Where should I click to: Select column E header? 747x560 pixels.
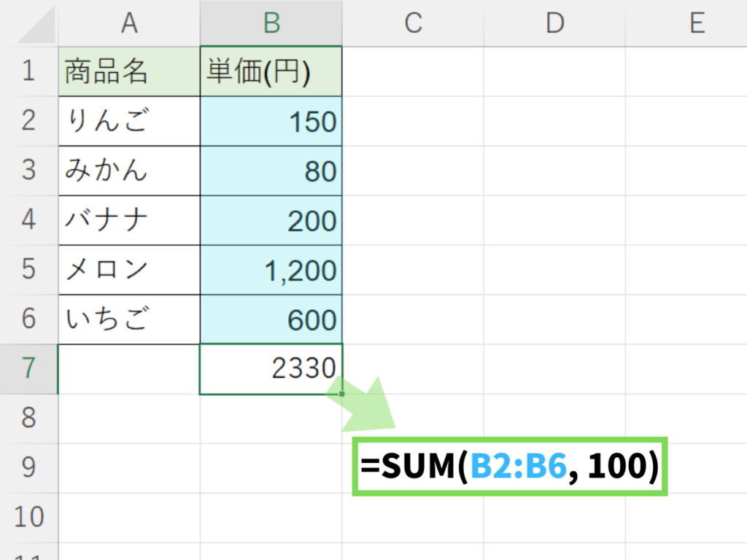click(x=696, y=23)
